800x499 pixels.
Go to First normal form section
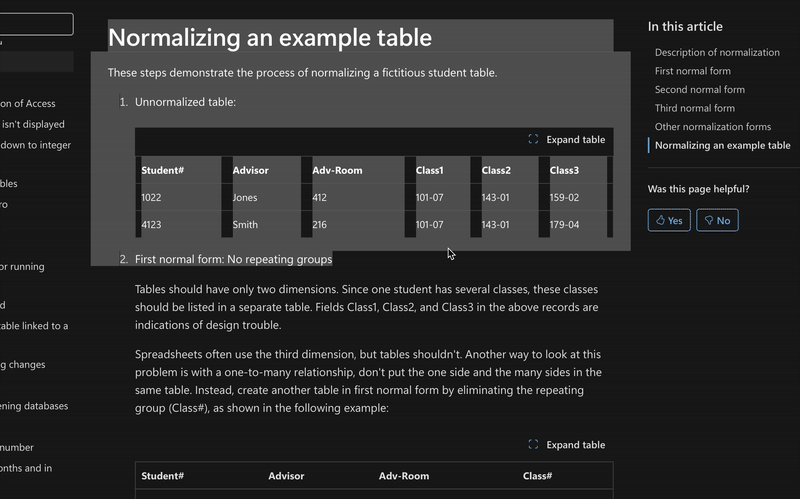click(692, 71)
